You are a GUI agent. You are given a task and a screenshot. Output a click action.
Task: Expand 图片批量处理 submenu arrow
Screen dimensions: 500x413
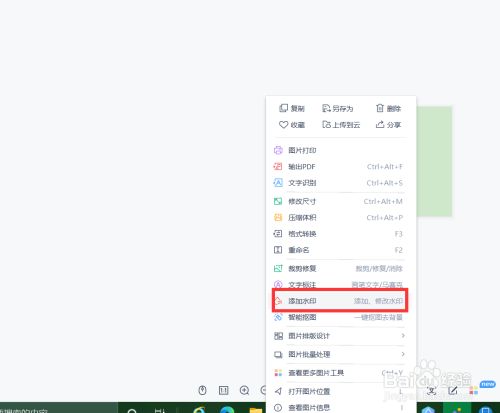(403, 354)
